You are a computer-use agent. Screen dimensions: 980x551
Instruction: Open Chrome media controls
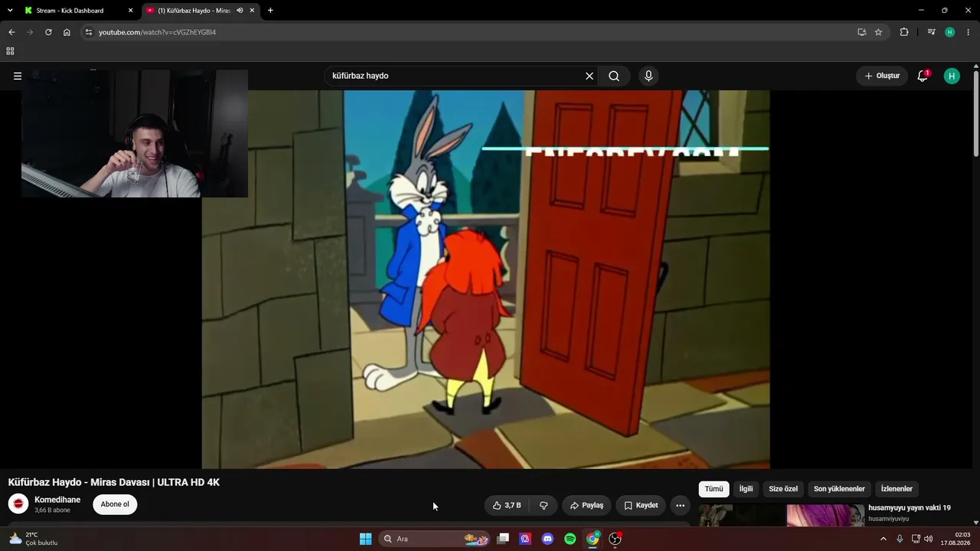coord(931,32)
